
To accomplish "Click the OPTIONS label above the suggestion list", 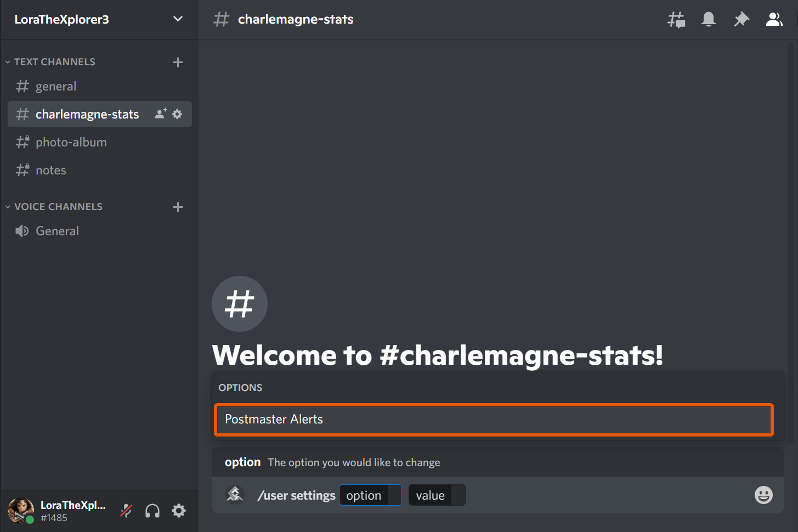I will pyautogui.click(x=240, y=388).
